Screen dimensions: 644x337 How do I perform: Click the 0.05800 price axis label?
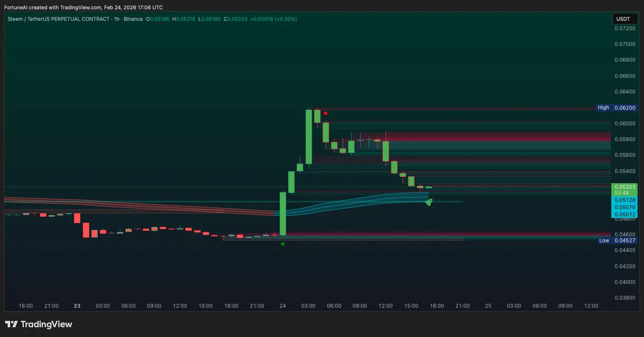click(625, 139)
